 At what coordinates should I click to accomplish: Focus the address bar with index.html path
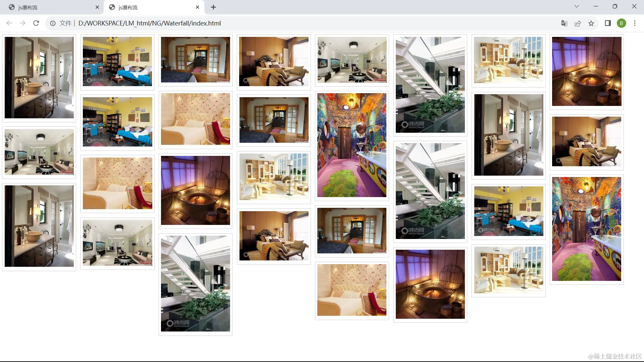tap(150, 23)
